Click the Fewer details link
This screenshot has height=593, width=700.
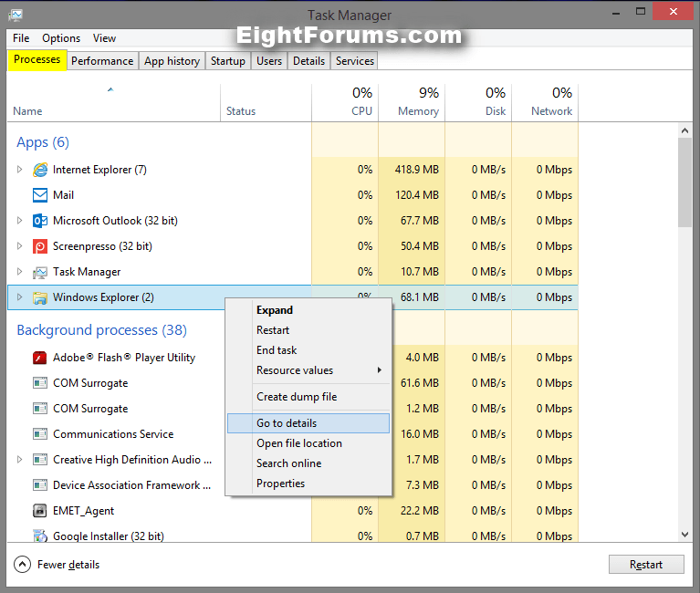click(68, 565)
